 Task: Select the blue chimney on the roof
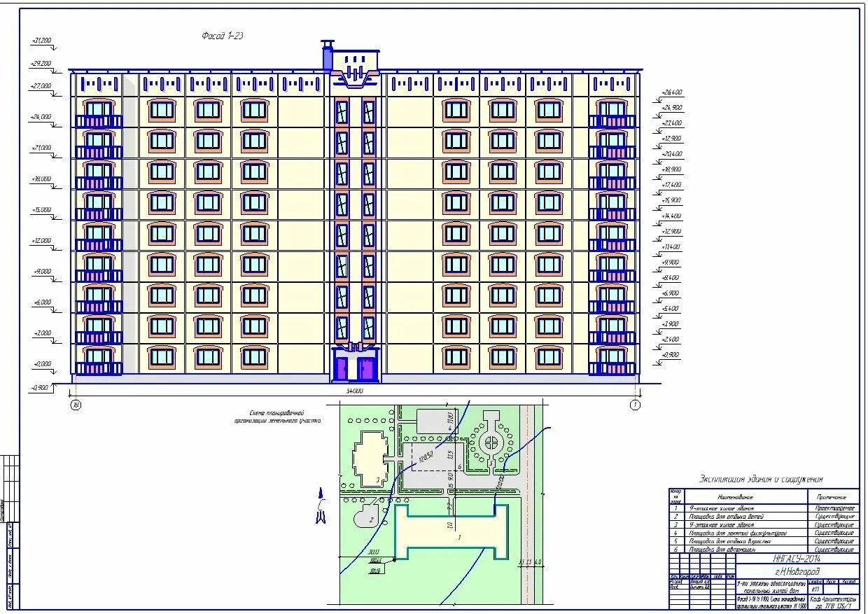327,57
